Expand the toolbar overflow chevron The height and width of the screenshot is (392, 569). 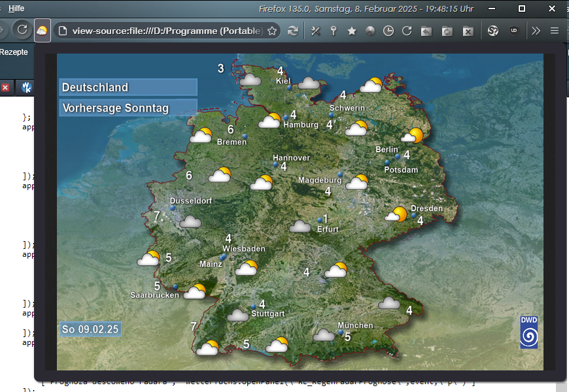pyautogui.click(x=536, y=31)
